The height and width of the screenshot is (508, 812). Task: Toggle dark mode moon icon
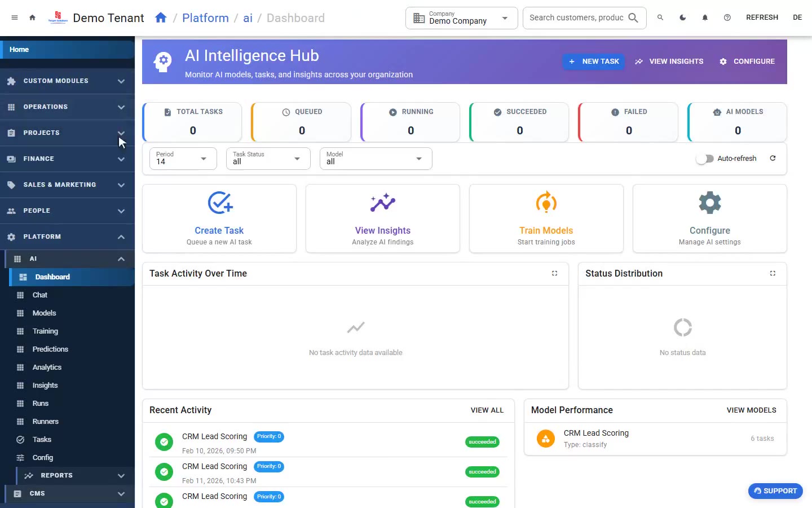tap(683, 17)
